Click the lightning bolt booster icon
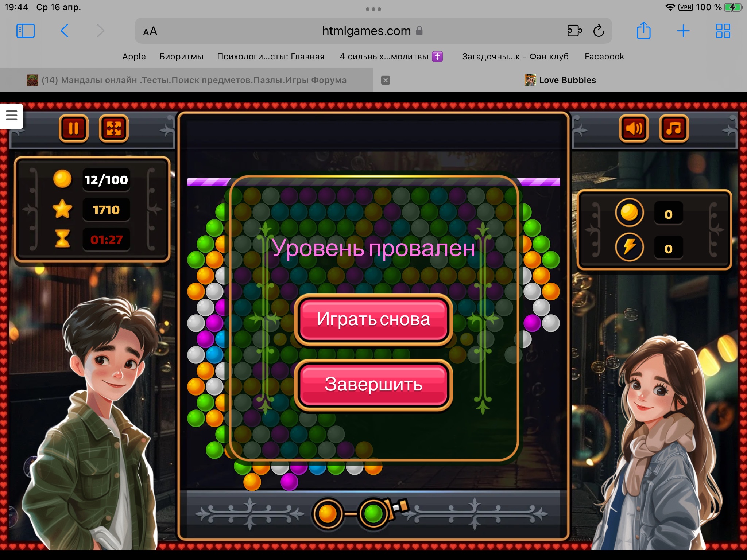747x560 pixels. pos(629,247)
